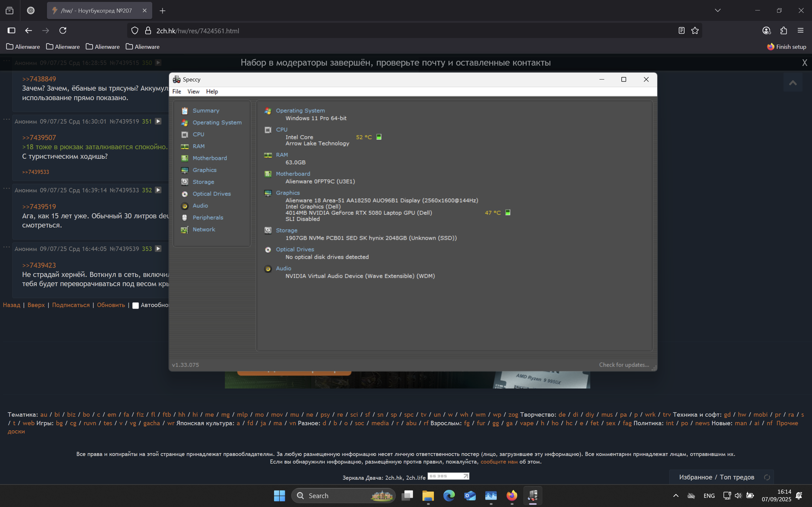Viewport: 812px width, 507px height.
Task: Open the Storage sidebar section
Action: [203, 182]
